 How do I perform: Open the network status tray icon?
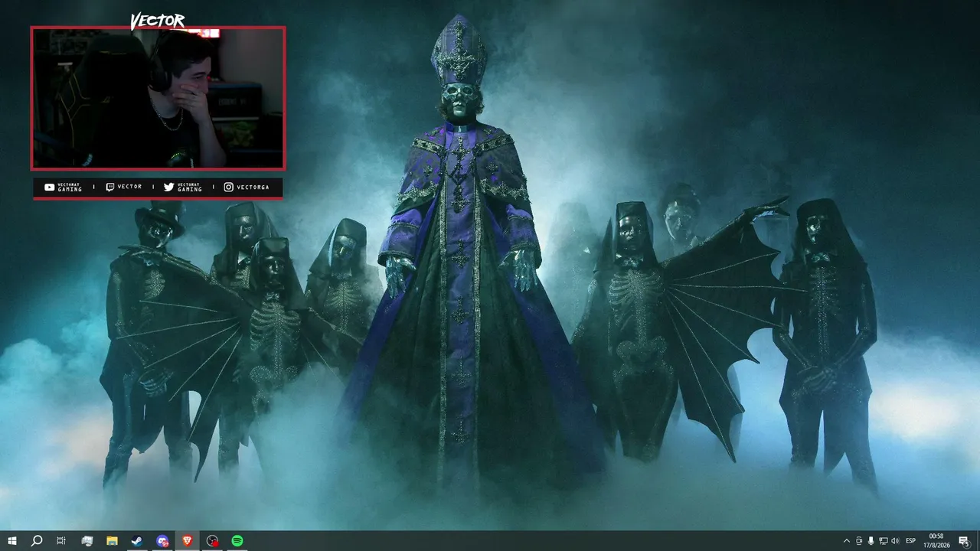[x=883, y=541]
